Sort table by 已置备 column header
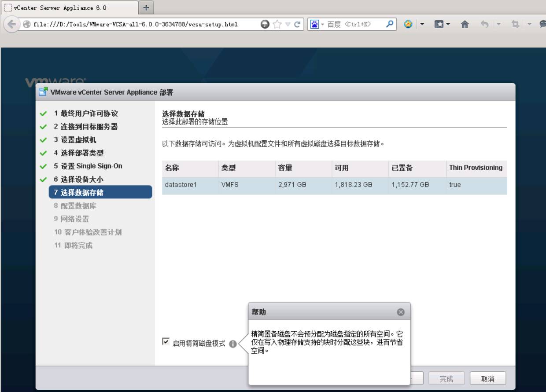 coord(417,168)
